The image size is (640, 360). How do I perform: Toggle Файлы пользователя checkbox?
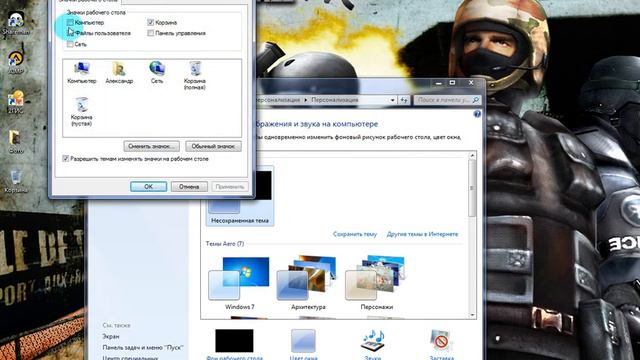click(x=70, y=33)
